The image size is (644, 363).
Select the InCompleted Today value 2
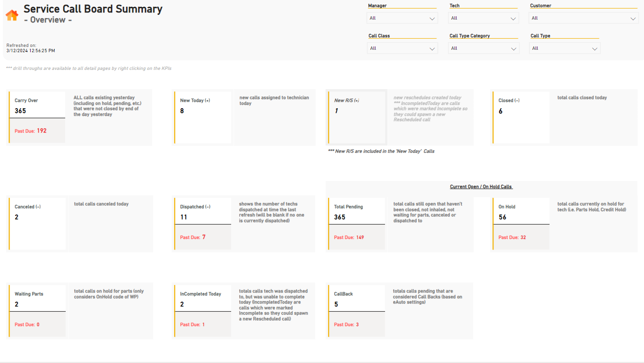tap(182, 304)
